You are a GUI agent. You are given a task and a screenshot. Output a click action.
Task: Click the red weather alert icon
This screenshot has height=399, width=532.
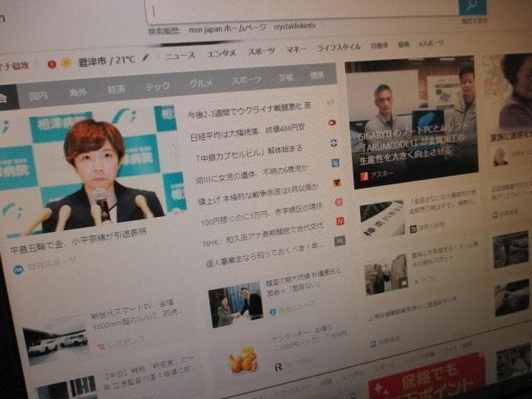click(x=52, y=64)
